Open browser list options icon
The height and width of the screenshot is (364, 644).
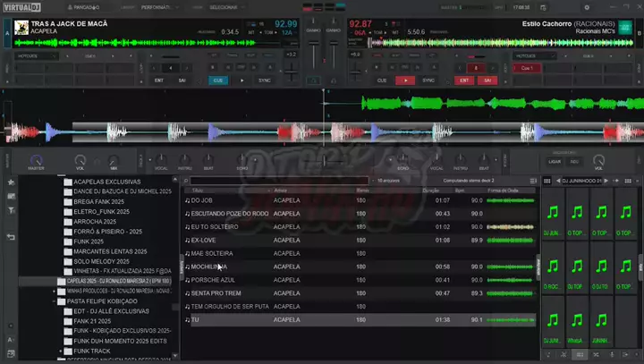point(533,181)
